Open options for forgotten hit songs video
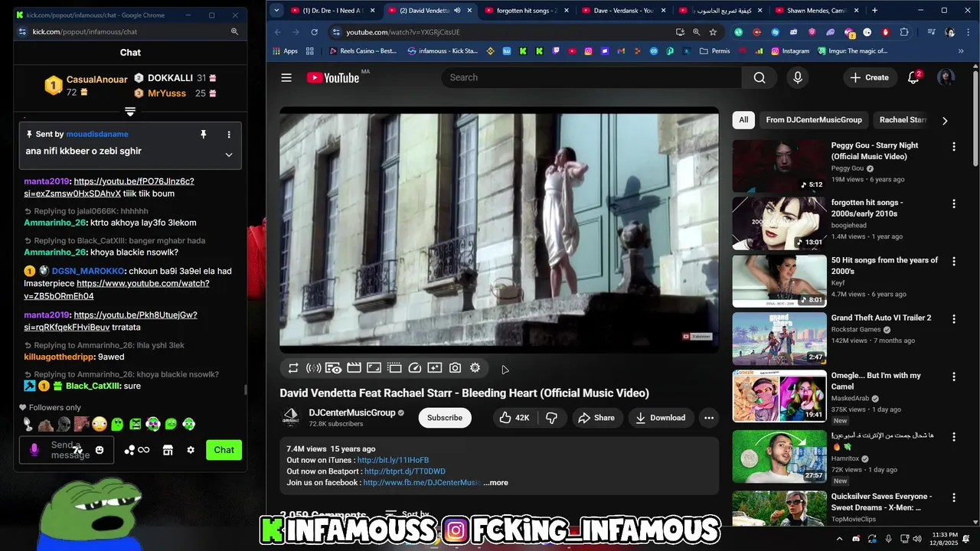 click(954, 204)
